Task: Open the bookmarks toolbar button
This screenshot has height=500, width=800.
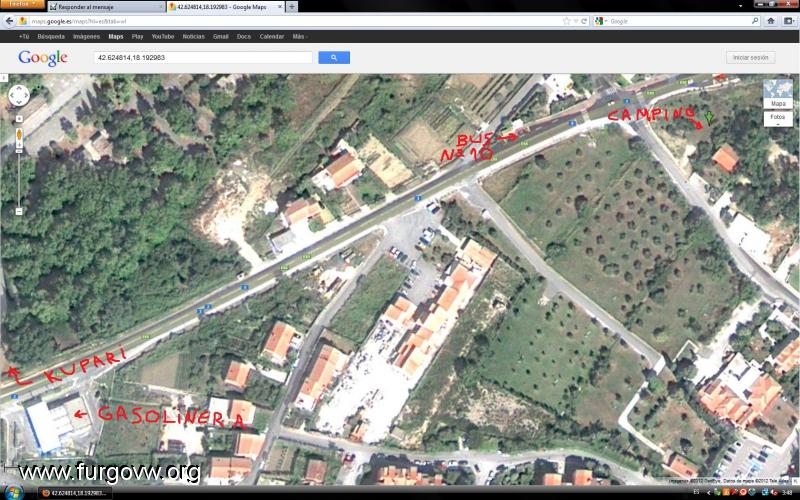Action: pos(789,21)
